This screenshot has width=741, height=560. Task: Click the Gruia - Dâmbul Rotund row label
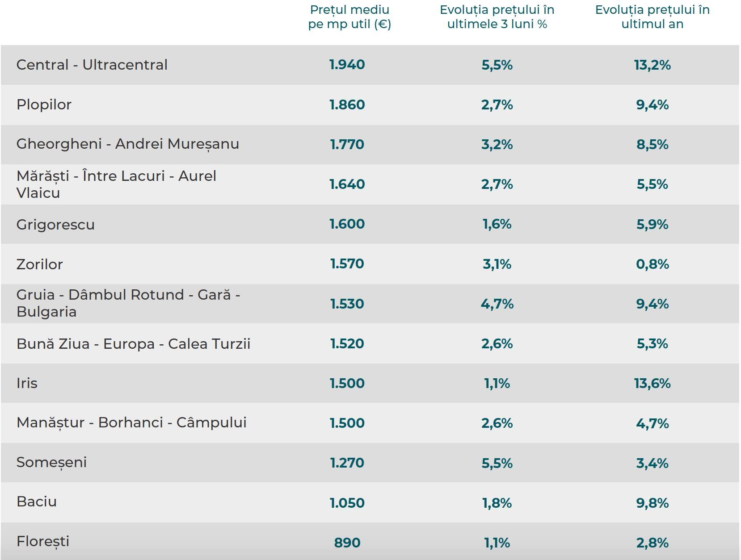[x=128, y=303]
